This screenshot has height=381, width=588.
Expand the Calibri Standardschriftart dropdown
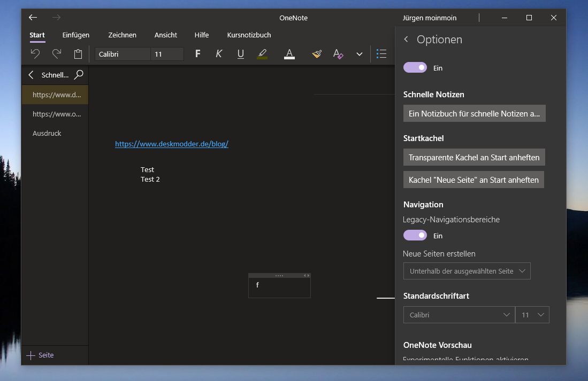tap(459, 315)
